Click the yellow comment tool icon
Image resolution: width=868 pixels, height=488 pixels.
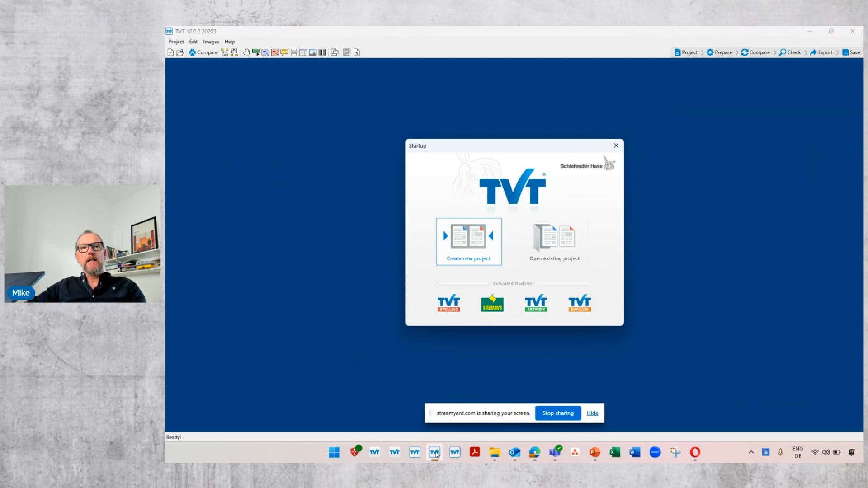coord(284,52)
